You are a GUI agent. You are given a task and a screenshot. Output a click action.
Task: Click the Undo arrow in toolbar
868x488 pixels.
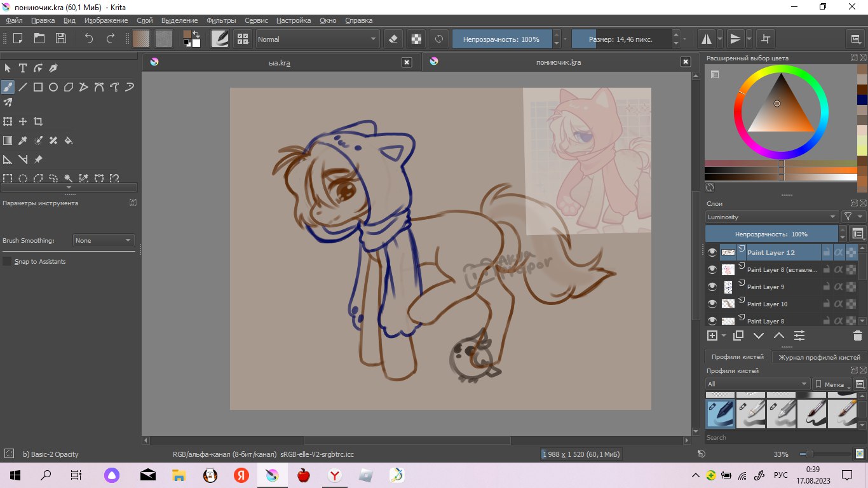(x=89, y=38)
